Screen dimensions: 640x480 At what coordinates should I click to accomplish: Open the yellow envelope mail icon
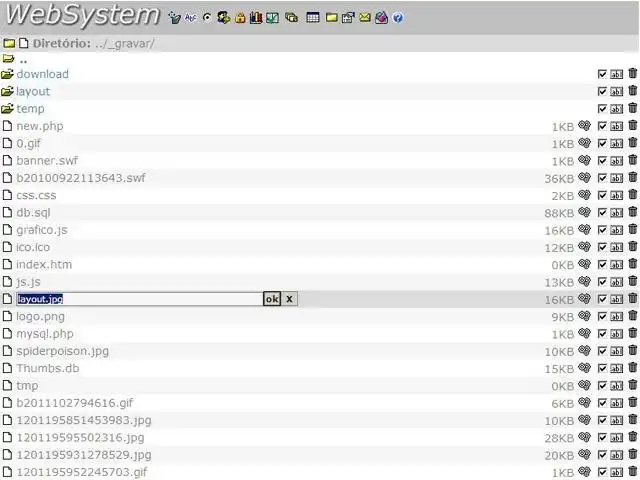[x=365, y=18]
